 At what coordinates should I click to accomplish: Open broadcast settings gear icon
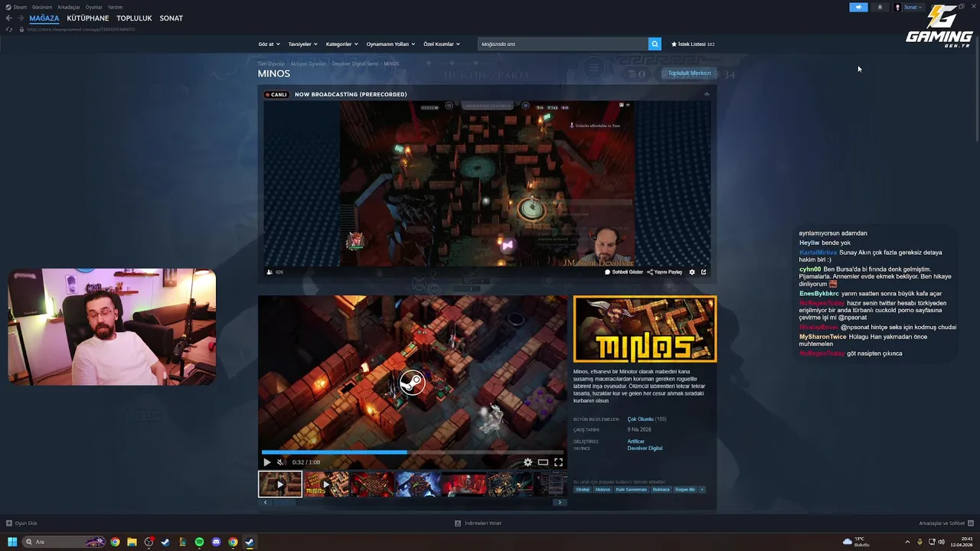(x=692, y=272)
